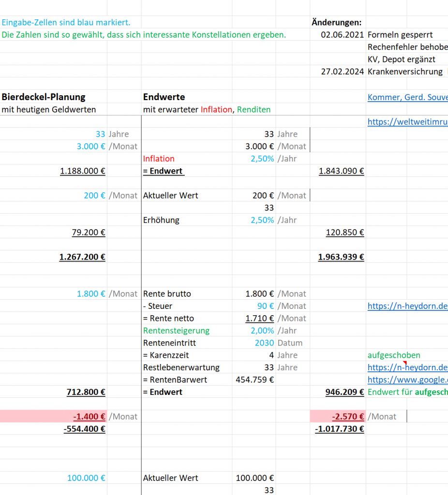Click n-heydorn.de link in Restlebenerwartung row
Screen dimensions: 448x495
[407, 367]
